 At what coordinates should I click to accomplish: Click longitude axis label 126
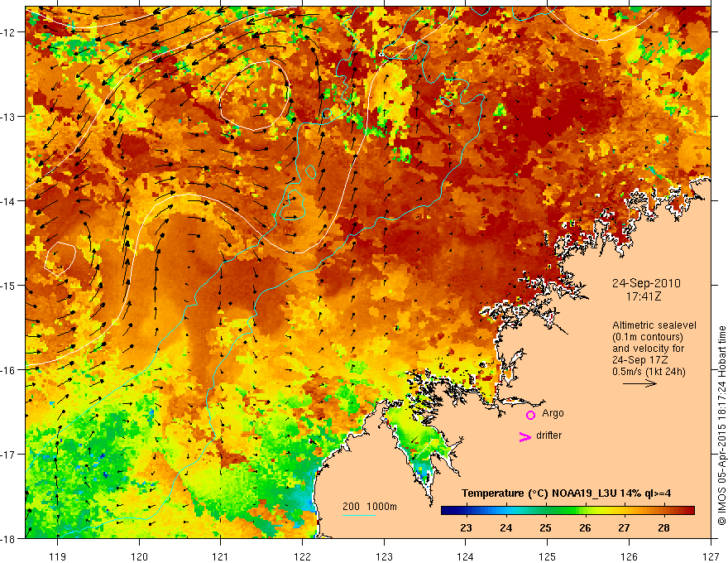point(629,556)
